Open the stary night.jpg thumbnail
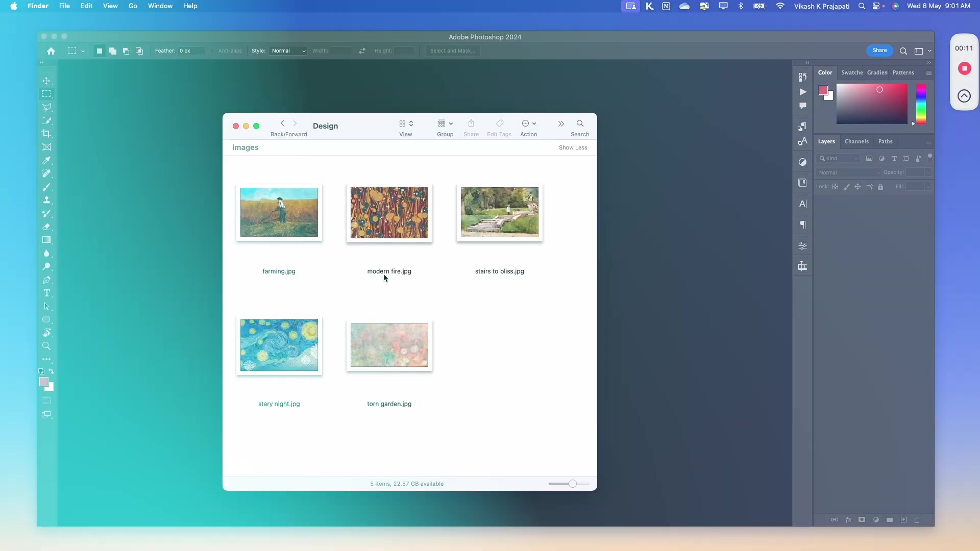 279,345
